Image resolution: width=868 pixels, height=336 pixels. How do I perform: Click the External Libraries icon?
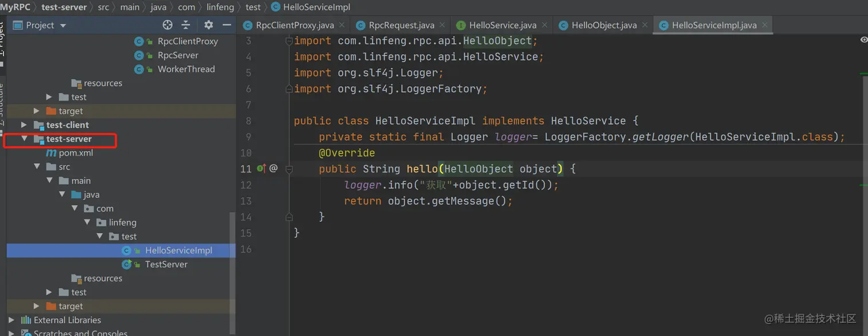pos(26,320)
